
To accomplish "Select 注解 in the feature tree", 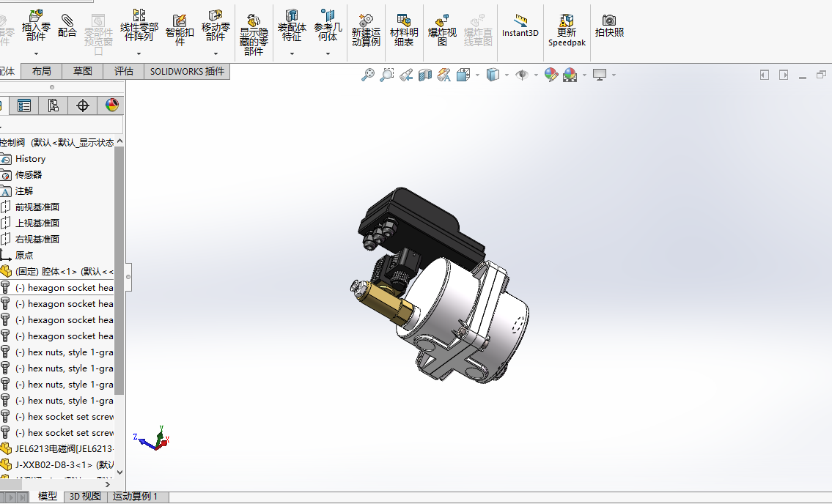I will [x=24, y=190].
